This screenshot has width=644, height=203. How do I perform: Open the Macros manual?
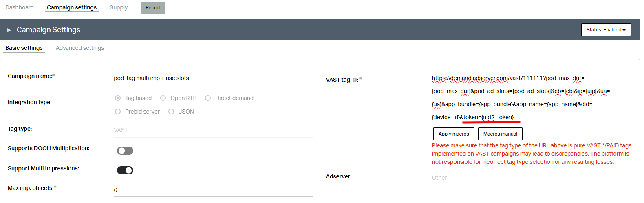[x=500, y=134]
